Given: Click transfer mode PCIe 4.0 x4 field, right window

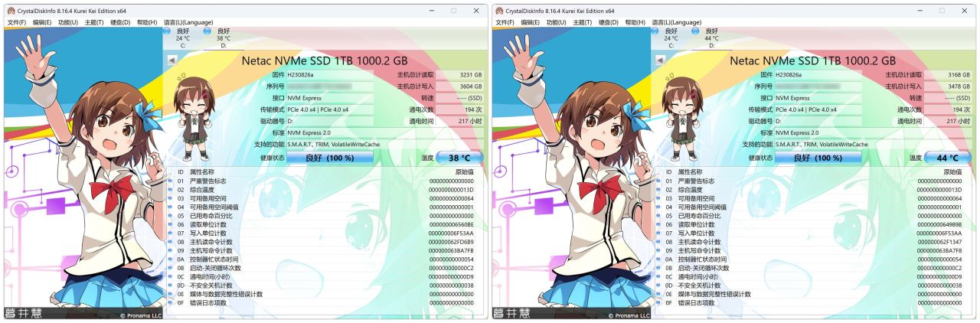Looking at the screenshot, I should point(818,109).
